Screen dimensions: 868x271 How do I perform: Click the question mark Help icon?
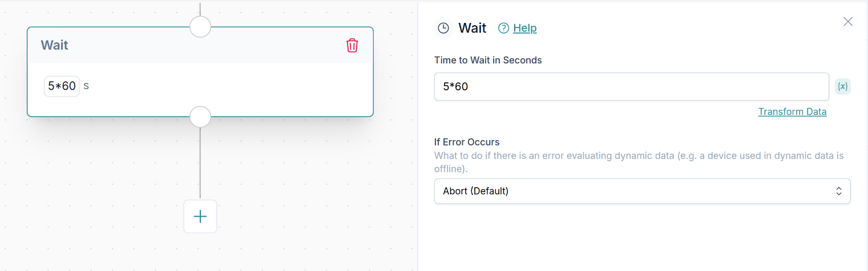coord(503,28)
